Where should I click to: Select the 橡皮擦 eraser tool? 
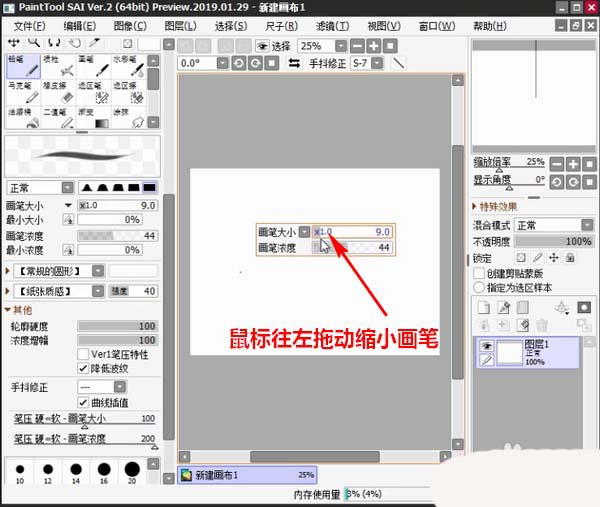(x=58, y=92)
